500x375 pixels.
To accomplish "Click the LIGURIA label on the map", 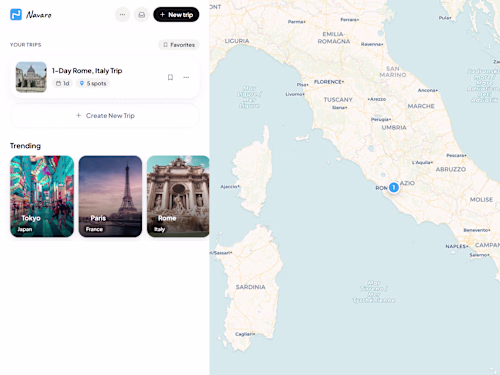I will (x=237, y=41).
